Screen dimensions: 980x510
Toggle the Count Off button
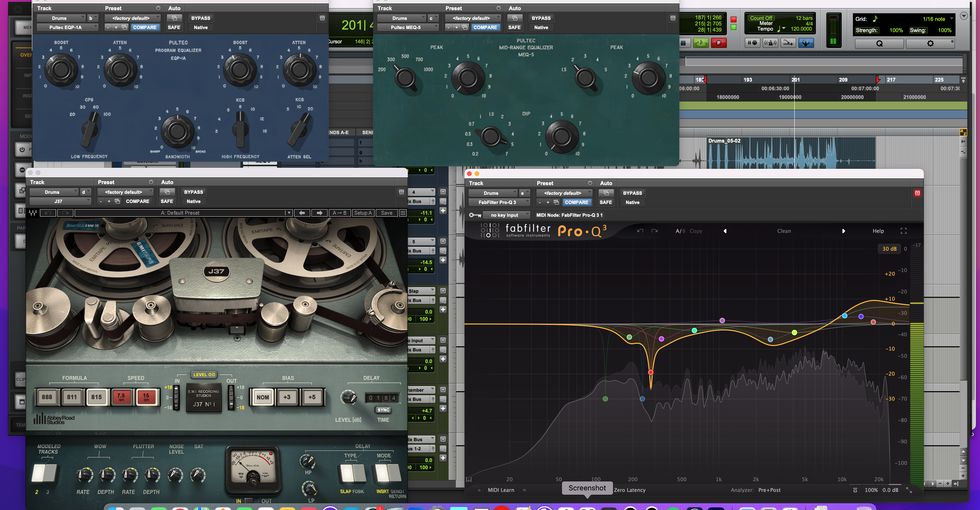pyautogui.click(x=761, y=18)
